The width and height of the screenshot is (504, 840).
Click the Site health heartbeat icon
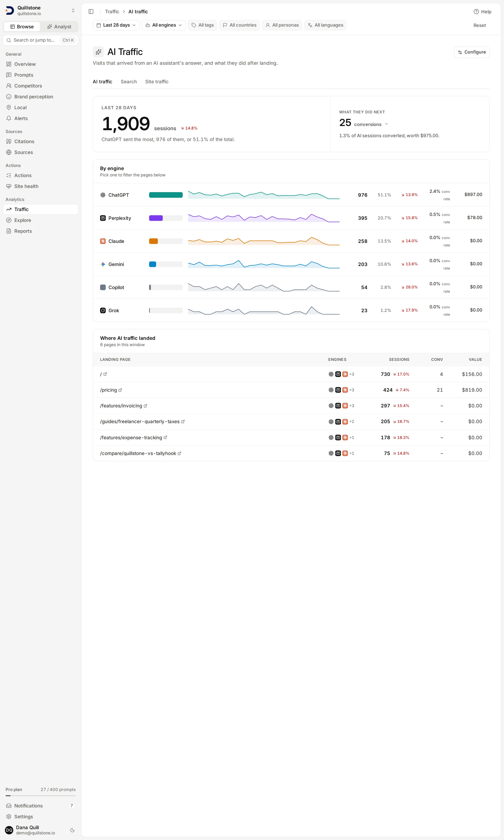pos(9,186)
